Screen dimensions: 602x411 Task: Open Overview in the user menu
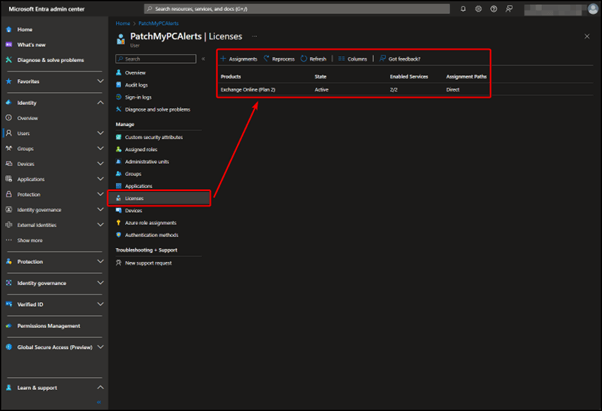click(135, 73)
